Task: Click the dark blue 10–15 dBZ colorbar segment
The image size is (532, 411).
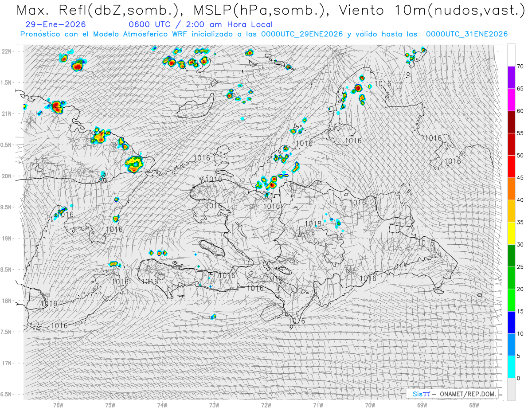Action: pos(511,322)
